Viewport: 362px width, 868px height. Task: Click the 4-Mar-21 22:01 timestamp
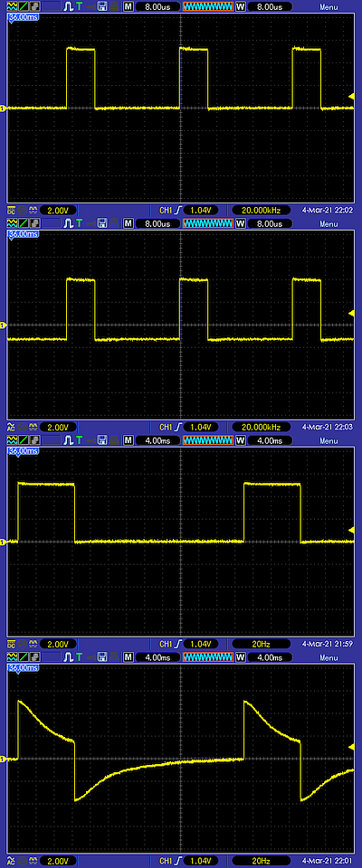click(327, 862)
